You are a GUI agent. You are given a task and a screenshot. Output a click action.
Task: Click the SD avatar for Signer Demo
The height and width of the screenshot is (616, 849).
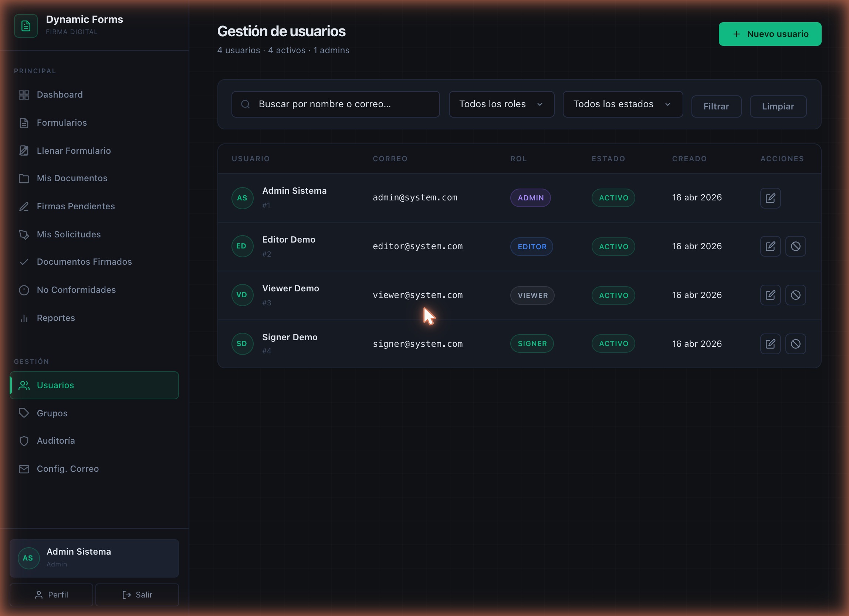point(242,343)
